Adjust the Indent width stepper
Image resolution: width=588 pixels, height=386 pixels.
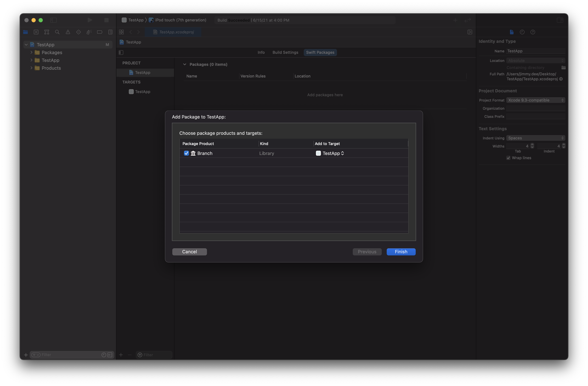564,146
